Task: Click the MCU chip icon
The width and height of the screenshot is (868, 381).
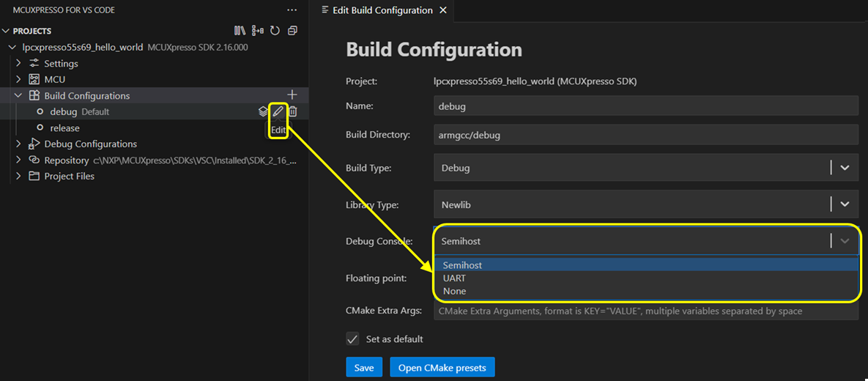Action: tap(34, 79)
